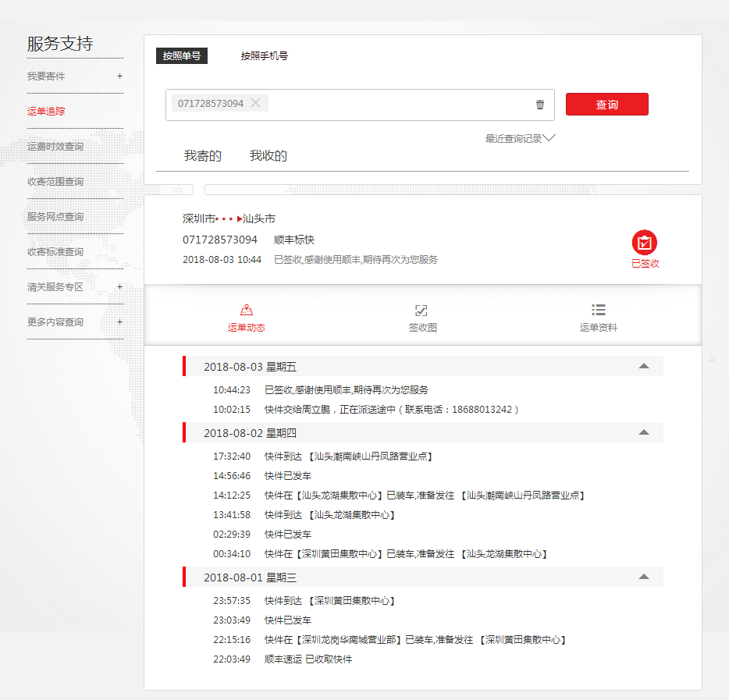Select the 签收图 tab label
This screenshot has height=700, width=729.
(x=422, y=328)
